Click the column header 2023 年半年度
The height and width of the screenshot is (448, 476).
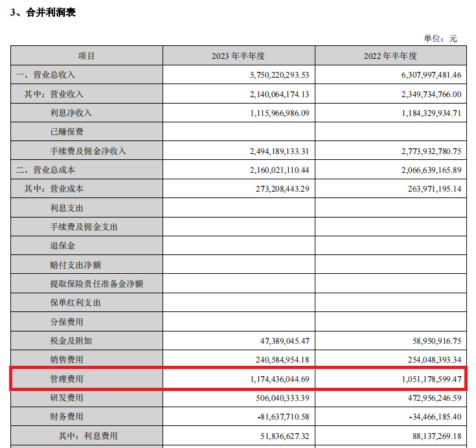coord(238,56)
